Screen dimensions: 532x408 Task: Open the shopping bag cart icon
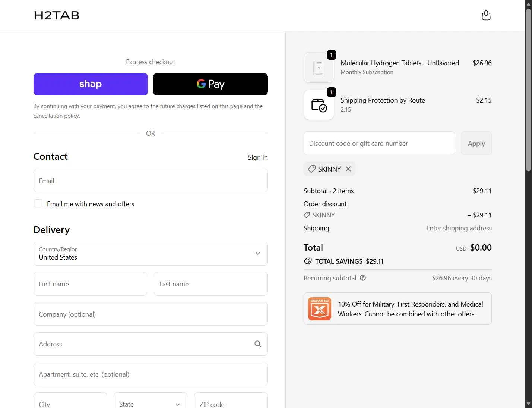[x=486, y=15]
